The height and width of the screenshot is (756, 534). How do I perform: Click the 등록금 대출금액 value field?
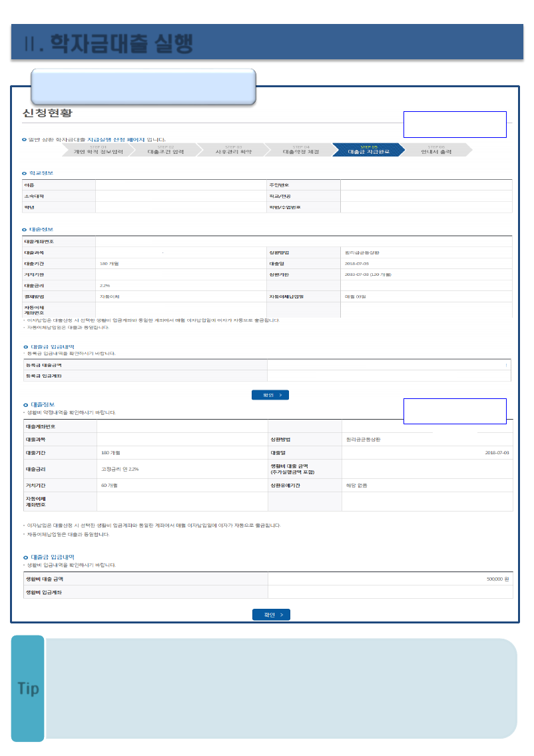(x=389, y=365)
